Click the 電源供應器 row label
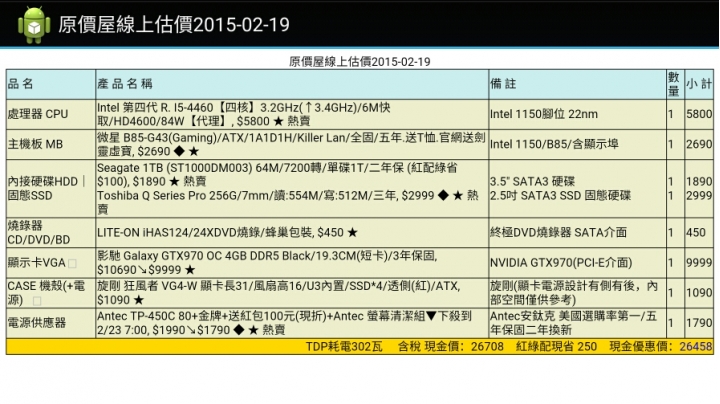Viewport: 720px width, 404px height. tap(37, 323)
